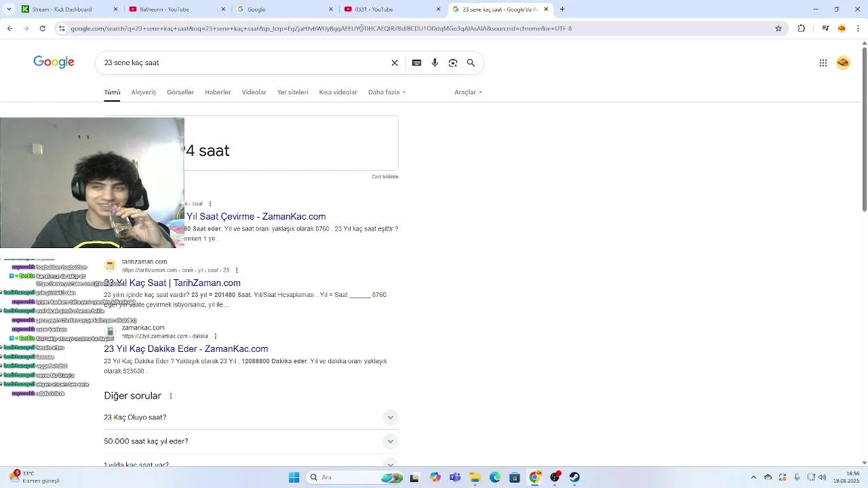Bookmark this page with the star icon
This screenshot has width=868, height=488.
[x=778, y=28]
